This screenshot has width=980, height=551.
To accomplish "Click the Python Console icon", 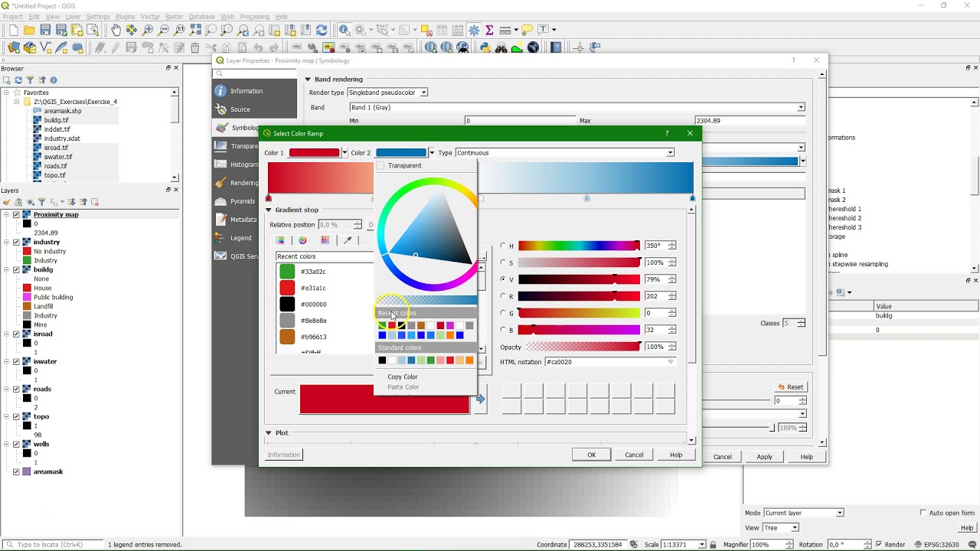I will (x=485, y=47).
